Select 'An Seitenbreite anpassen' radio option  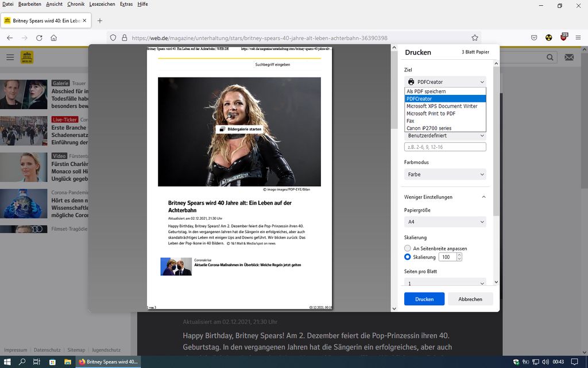[x=408, y=248]
